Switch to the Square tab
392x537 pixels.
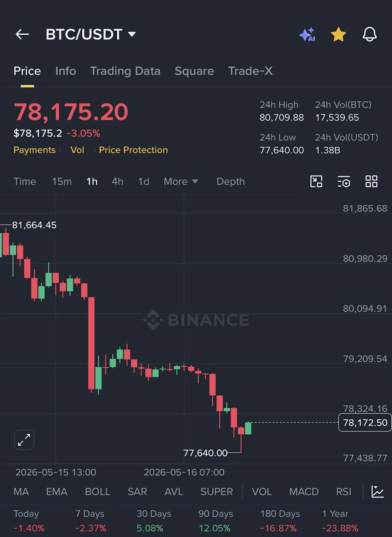click(x=194, y=71)
